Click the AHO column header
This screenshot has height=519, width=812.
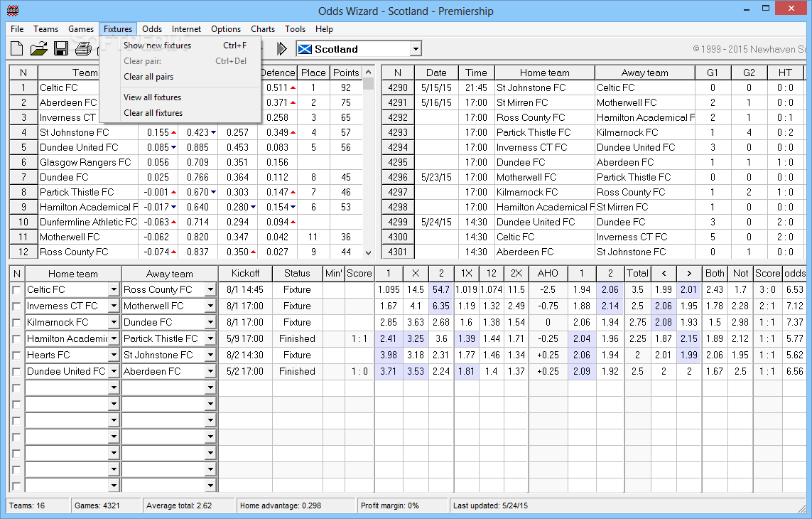(x=548, y=274)
